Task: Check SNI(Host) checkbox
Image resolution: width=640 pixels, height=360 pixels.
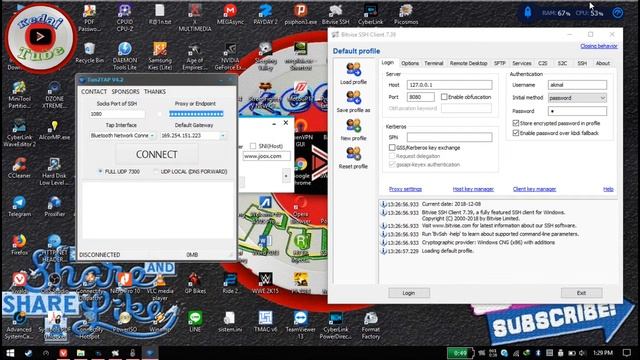Action: click(253, 146)
